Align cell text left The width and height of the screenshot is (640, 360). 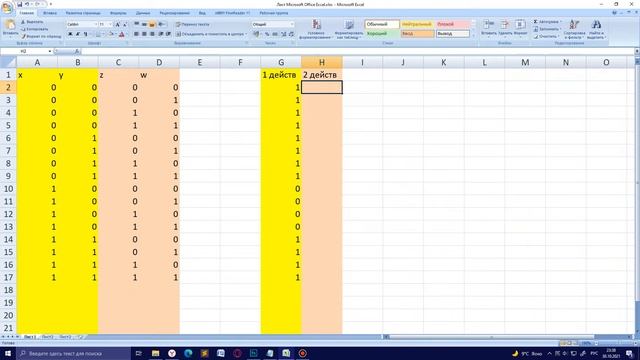[x=137, y=34]
